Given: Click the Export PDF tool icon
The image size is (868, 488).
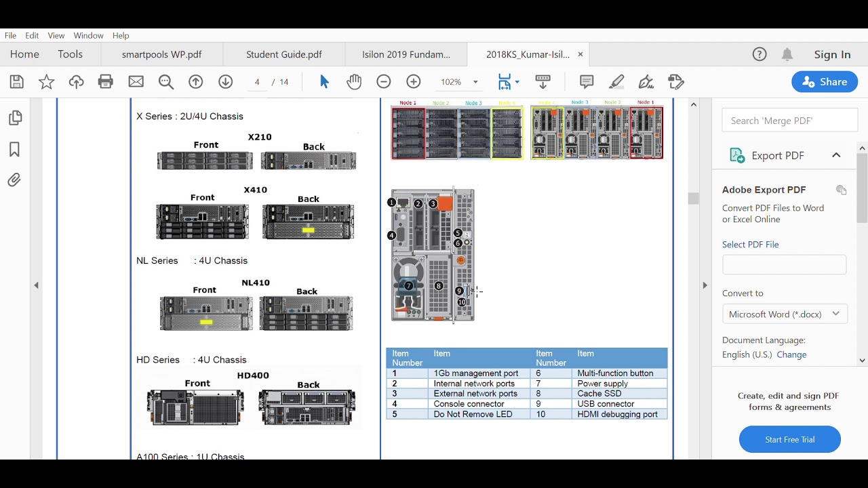Looking at the screenshot, I should (737, 155).
